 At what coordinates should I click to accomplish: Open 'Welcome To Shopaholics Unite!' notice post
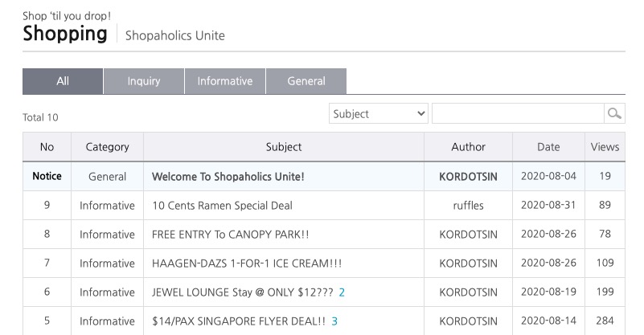(x=228, y=177)
